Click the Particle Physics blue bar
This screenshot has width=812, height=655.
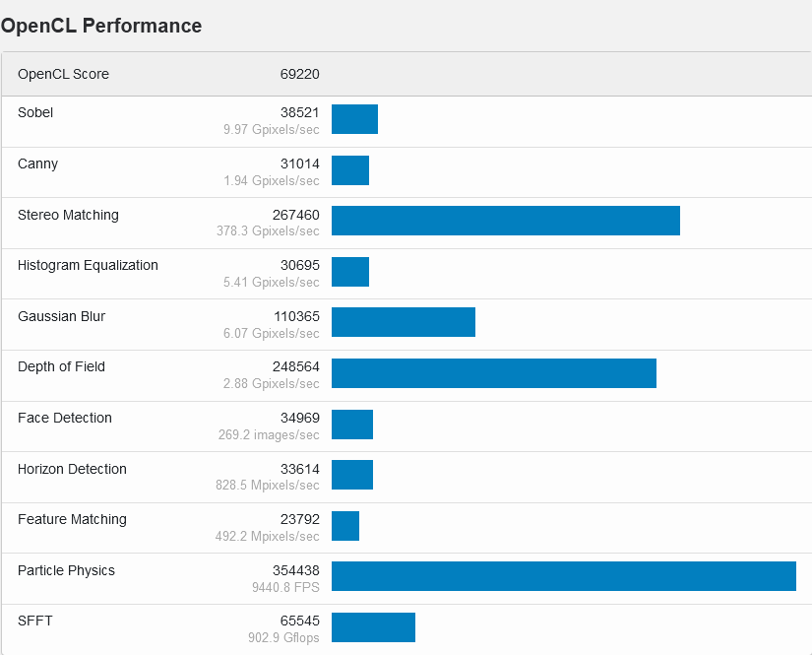point(563,576)
